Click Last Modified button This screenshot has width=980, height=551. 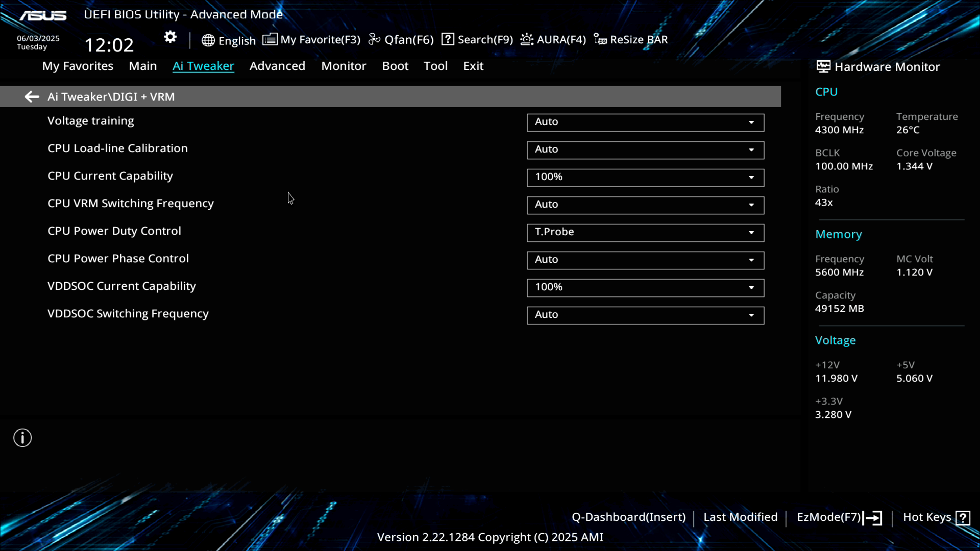click(x=740, y=517)
